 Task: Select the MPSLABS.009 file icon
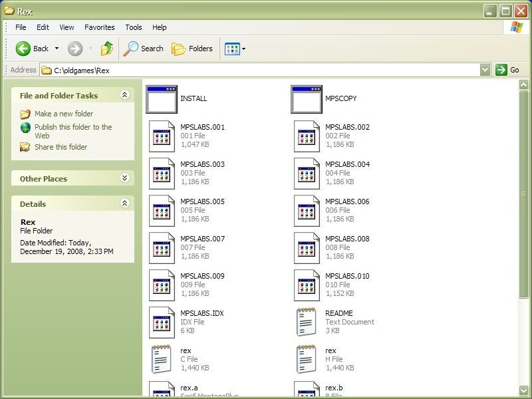click(x=162, y=285)
